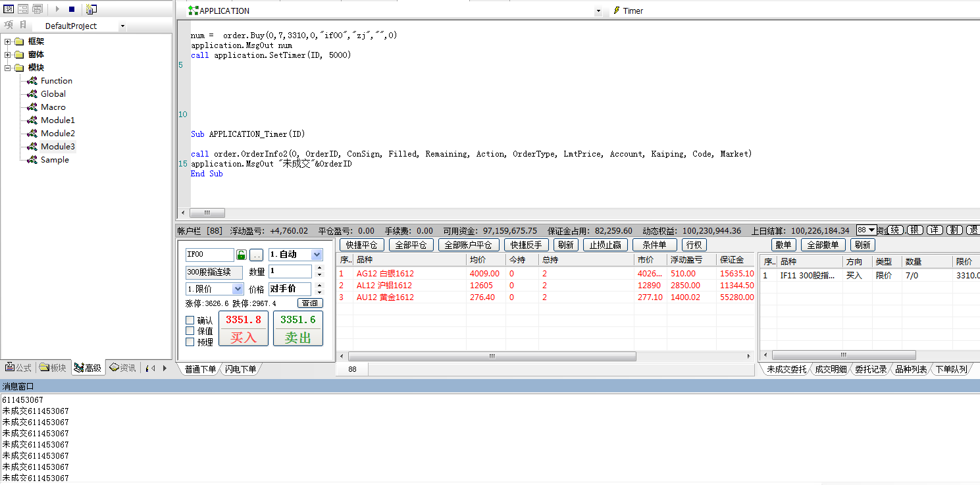The image size is (980, 485).
Task: Expand the 框架 folder in project tree
Action: pos(8,41)
